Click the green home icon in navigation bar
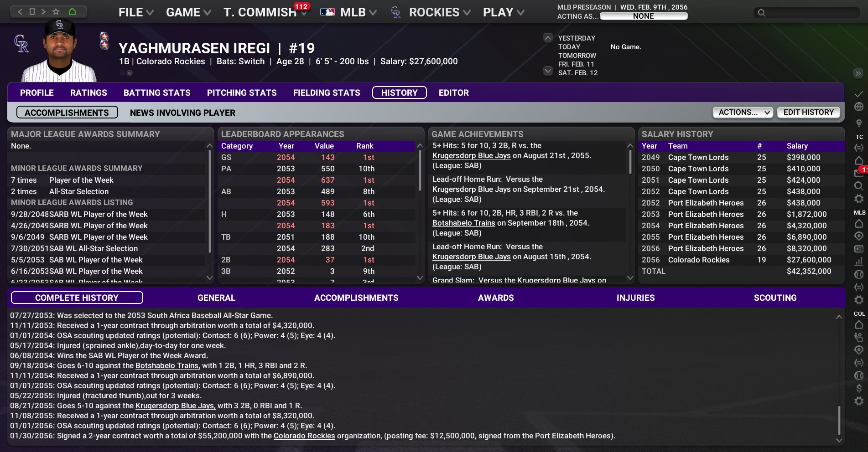868x452 pixels. click(72, 12)
